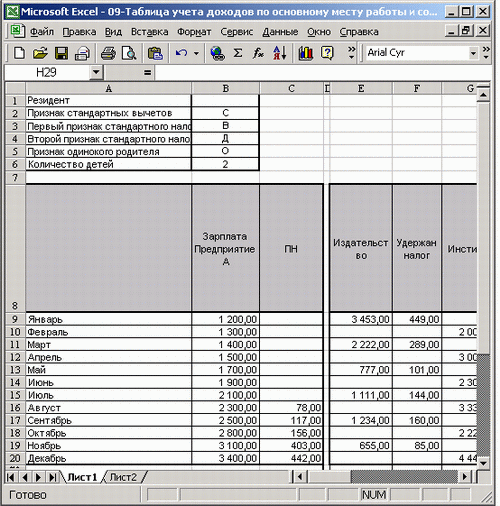
Task: Open Print Preview magnifier icon
Action: coord(129,53)
